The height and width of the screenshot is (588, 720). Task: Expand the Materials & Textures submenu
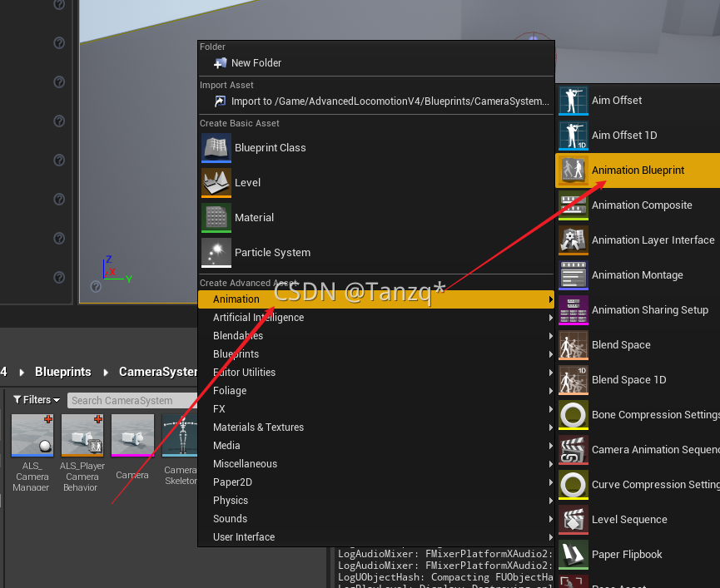376,427
